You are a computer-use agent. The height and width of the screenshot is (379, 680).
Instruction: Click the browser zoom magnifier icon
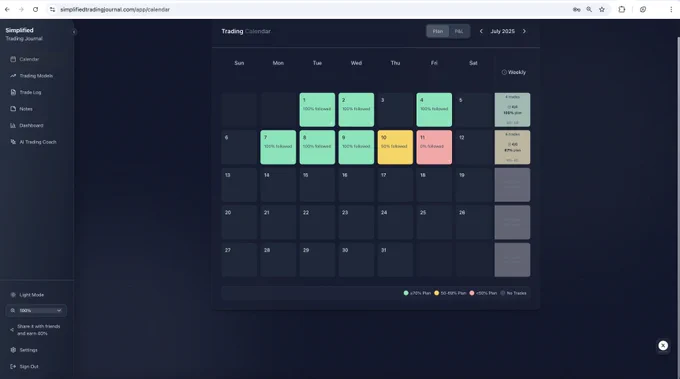coord(589,9)
